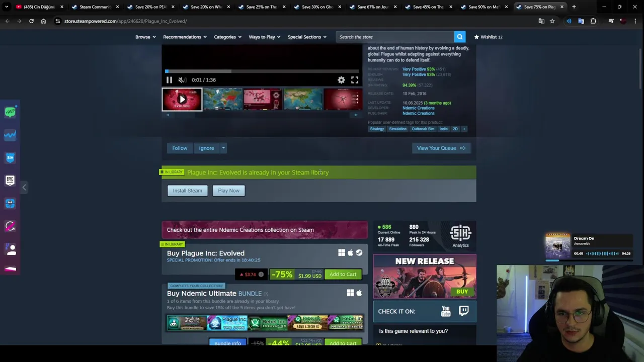Open the media control icon
644x362 pixels.
pos(611,21)
